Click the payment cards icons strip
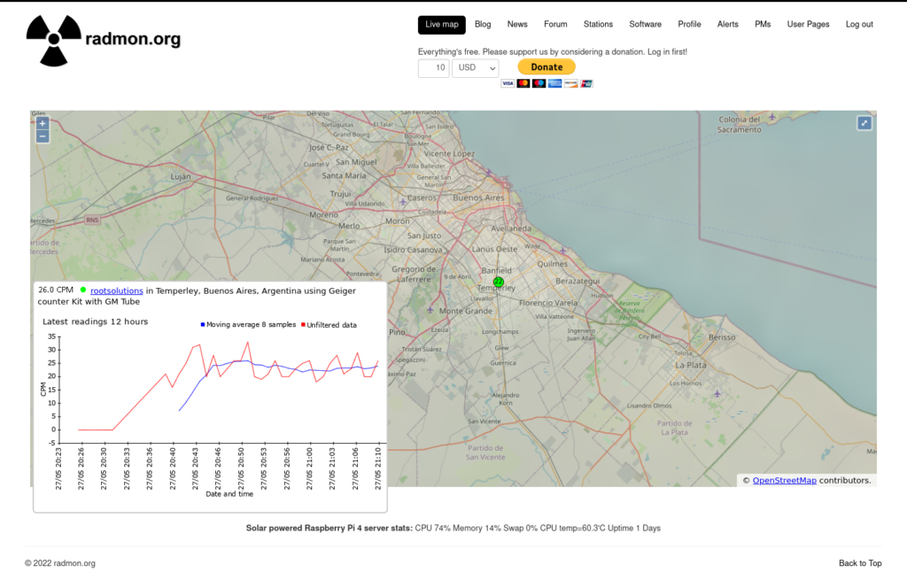 547,83
